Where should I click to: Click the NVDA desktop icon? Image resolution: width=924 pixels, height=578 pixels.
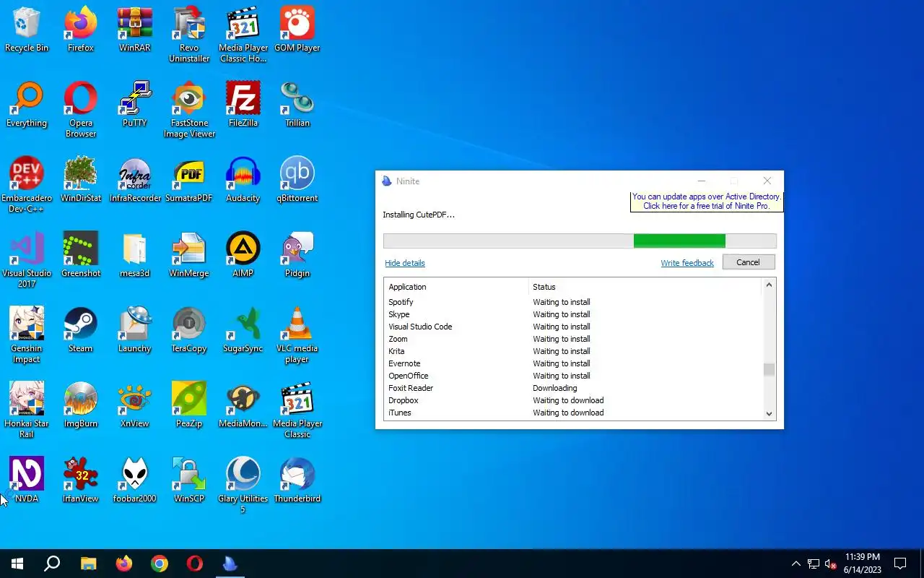27,480
